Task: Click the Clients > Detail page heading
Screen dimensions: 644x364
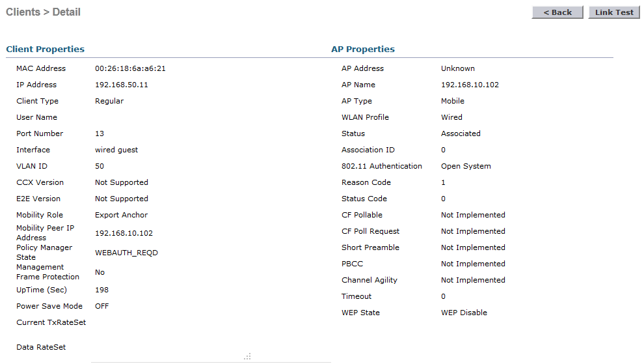Action: (x=43, y=12)
